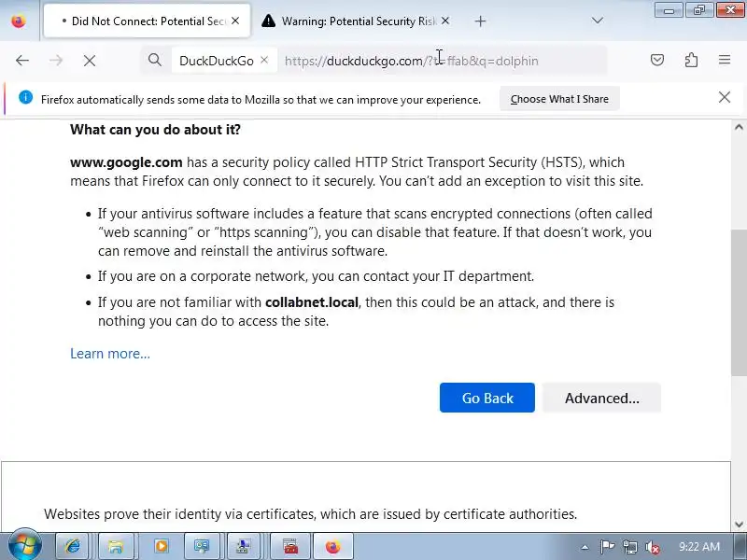
Task: Open the Windows Start menu
Action: [24, 546]
